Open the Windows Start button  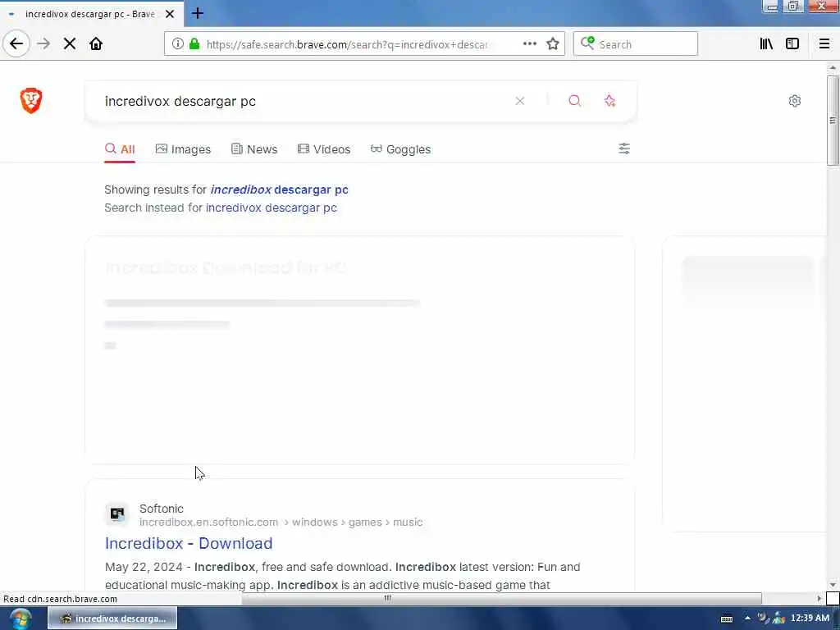[21, 619]
